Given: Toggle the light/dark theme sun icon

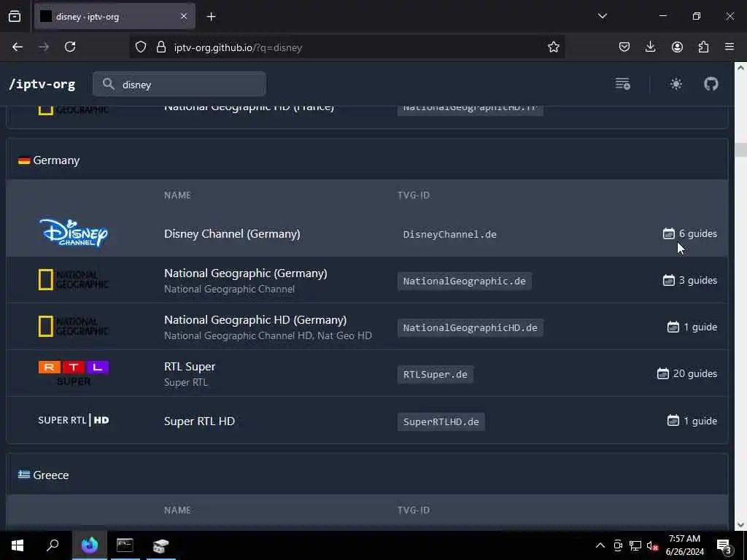Looking at the screenshot, I should point(676,85).
